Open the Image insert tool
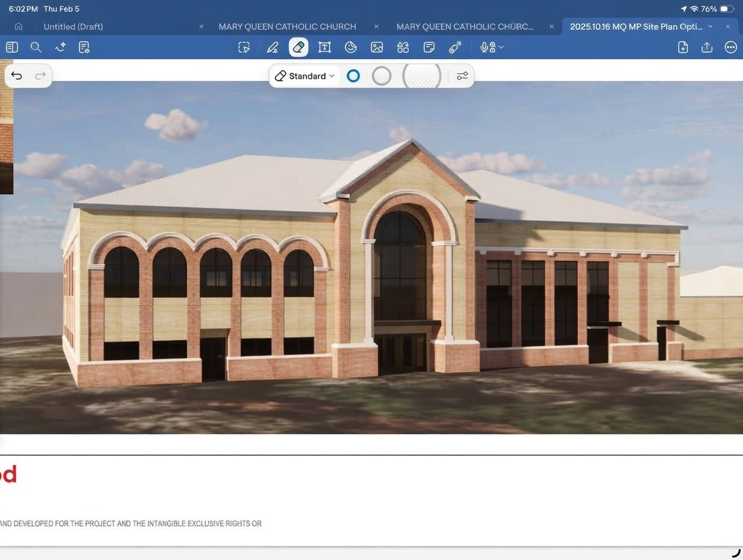743x560 pixels. pos(377,47)
